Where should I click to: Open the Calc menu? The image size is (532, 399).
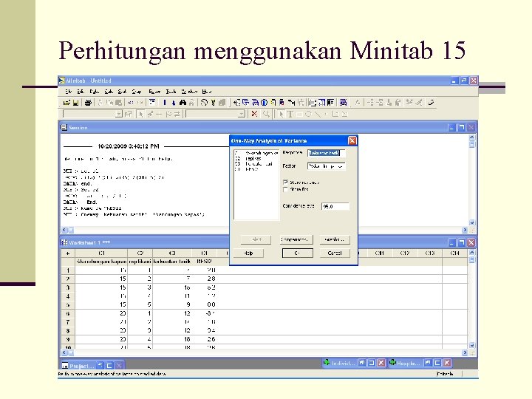(109, 92)
